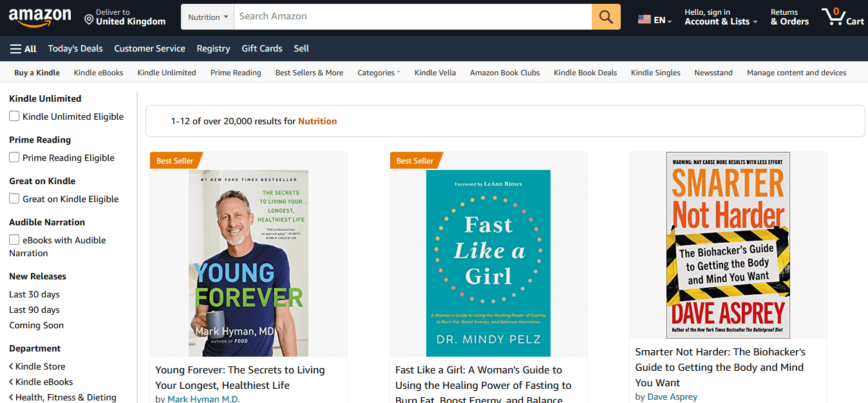Screen dimensions: 868x403
Task: Click the delivery location pin icon
Action: tap(89, 19)
